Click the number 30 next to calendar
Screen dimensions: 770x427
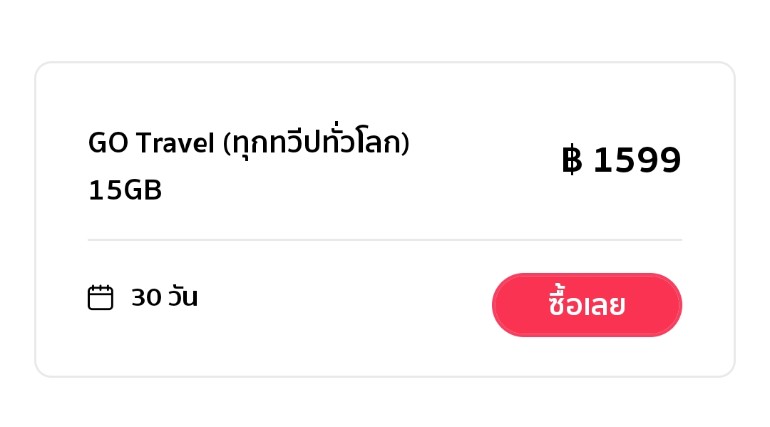click(146, 297)
